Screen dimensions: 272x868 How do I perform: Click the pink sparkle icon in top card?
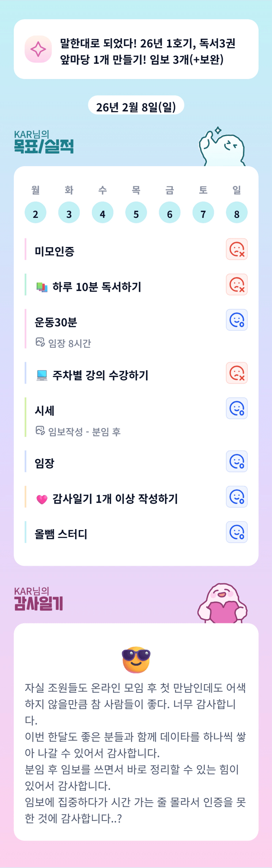coord(38,49)
